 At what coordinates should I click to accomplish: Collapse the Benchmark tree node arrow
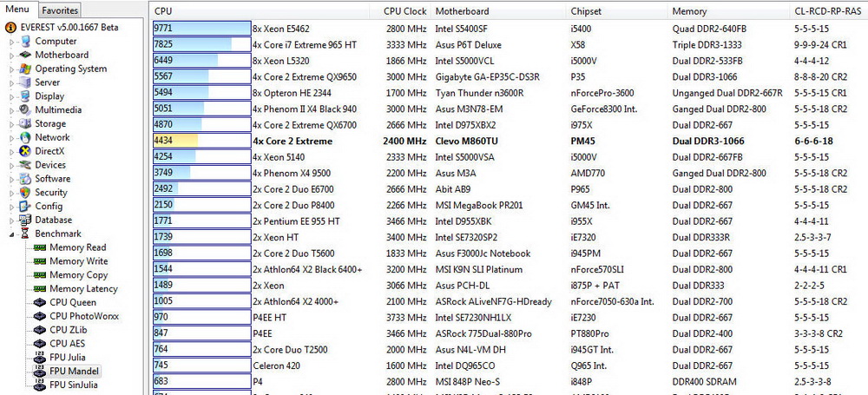coord(11,234)
